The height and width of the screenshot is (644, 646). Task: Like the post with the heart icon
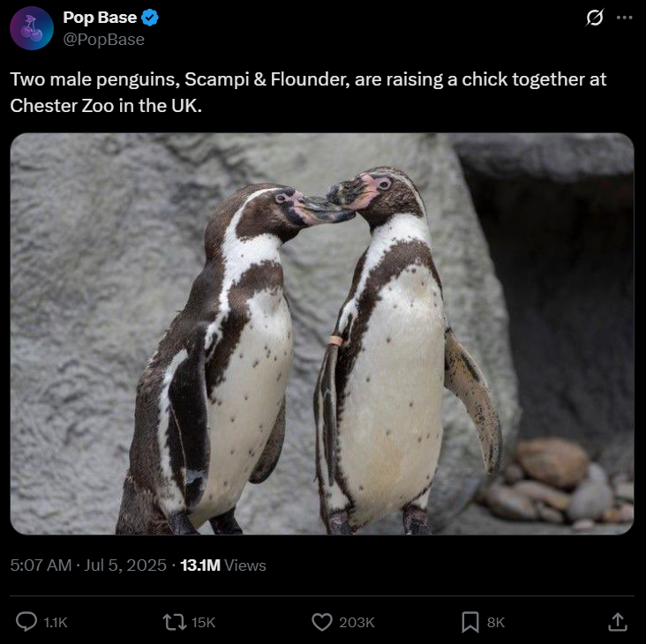pyautogui.click(x=322, y=622)
